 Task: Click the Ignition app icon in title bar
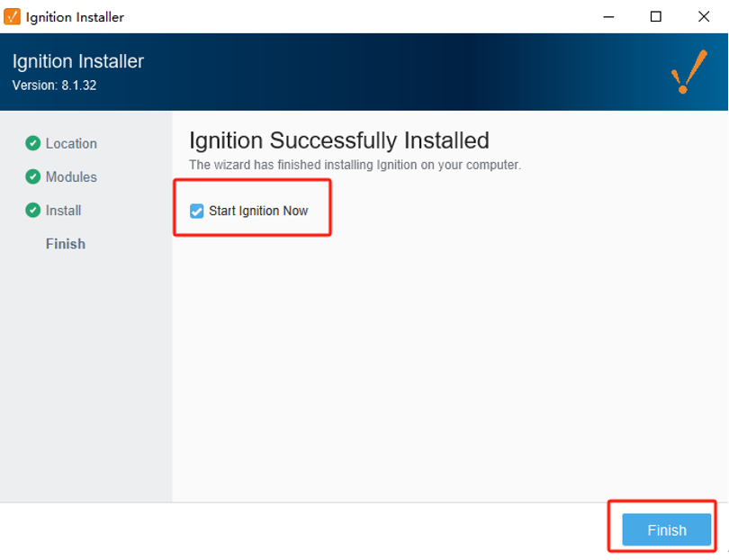click(x=13, y=17)
